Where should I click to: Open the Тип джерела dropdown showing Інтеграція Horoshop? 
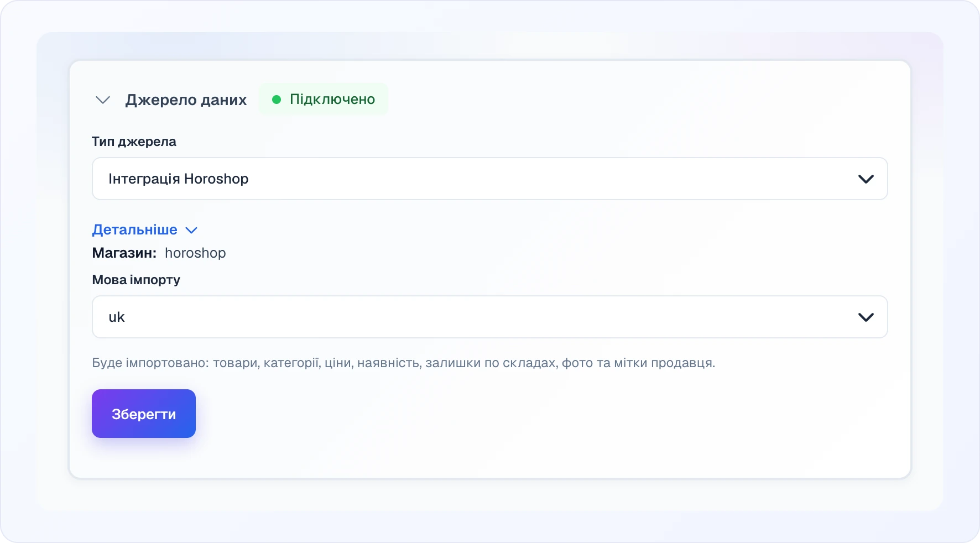(x=489, y=179)
